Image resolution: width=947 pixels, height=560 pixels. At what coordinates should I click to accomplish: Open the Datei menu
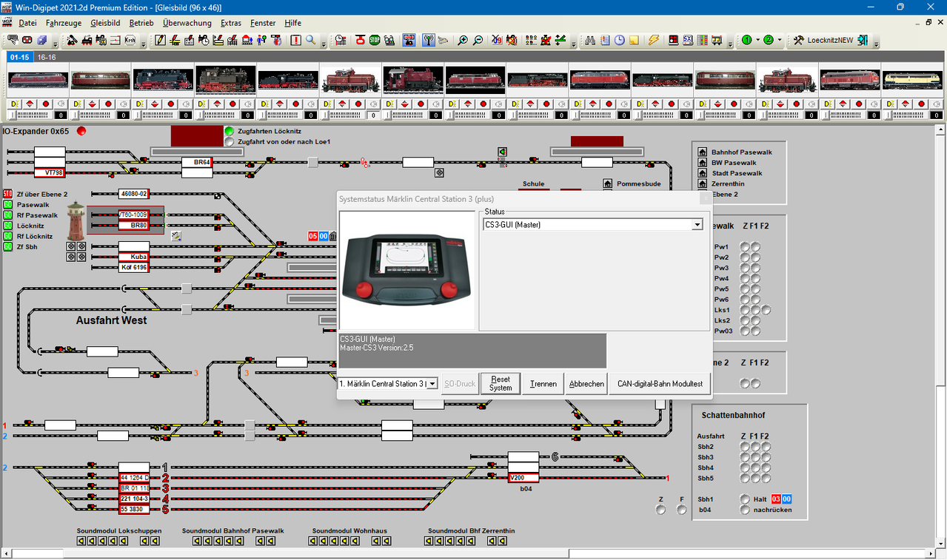click(x=27, y=23)
